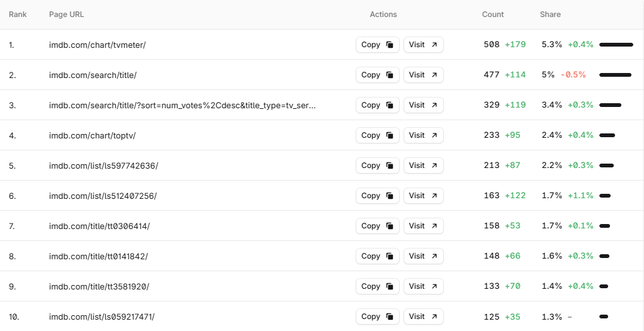This screenshot has width=644, height=331.
Task: Visit the ls597742636 list page
Action: (424, 165)
